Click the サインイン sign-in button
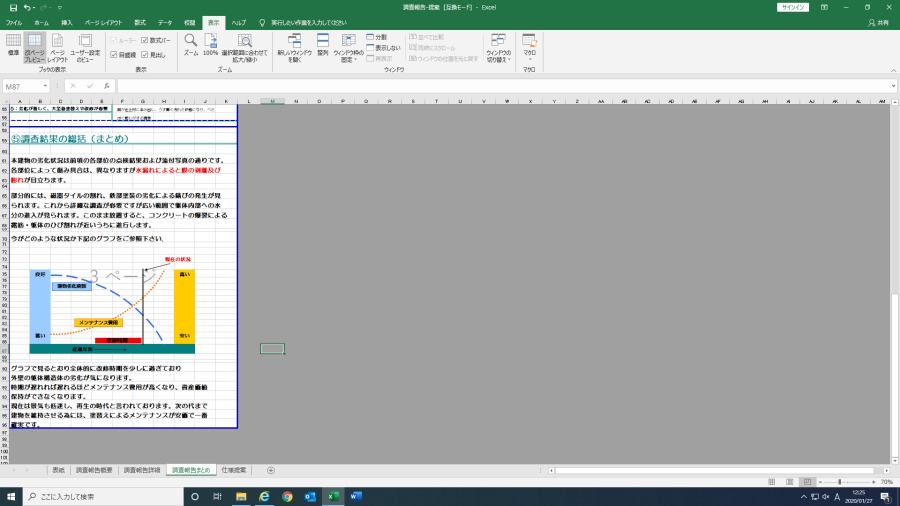The width and height of the screenshot is (900, 506). pyautogui.click(x=793, y=7)
